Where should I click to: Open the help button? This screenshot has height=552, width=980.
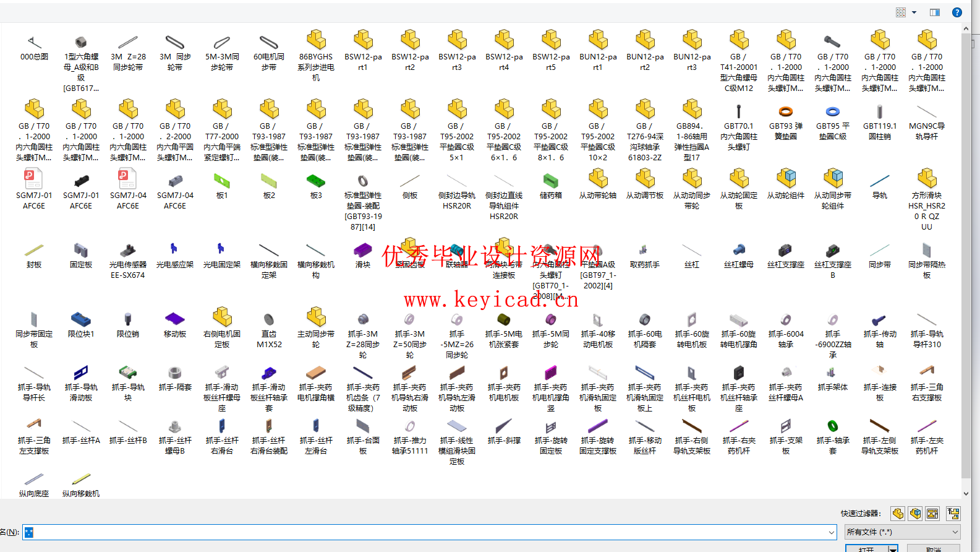point(957,12)
